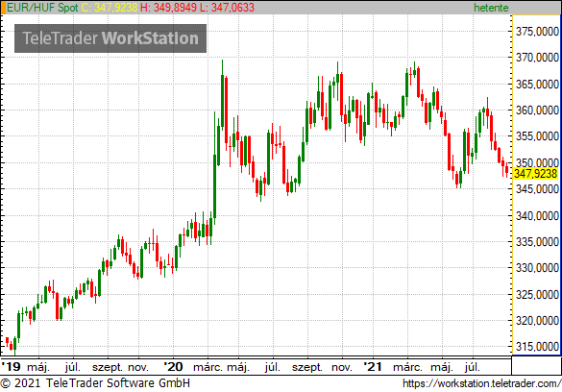This screenshot has height=392, width=562.
Task: Click the TeleTrader WorkStation watermark logo
Action: pos(110,38)
